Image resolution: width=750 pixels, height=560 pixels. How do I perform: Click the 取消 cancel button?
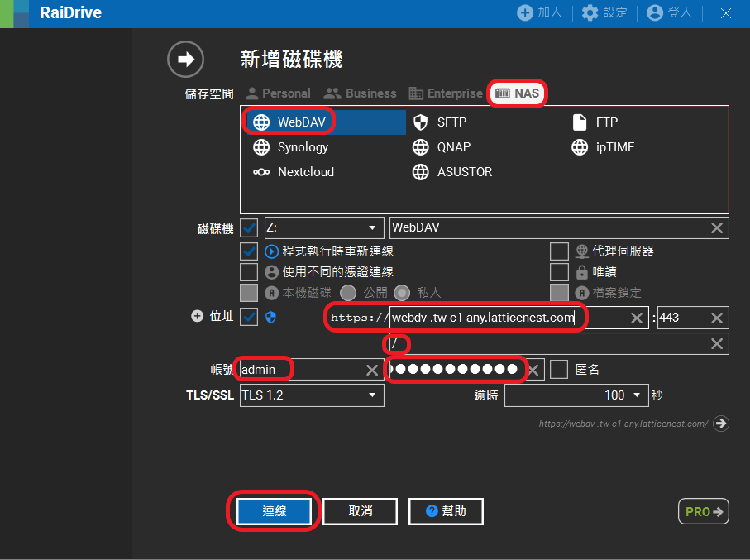click(361, 511)
